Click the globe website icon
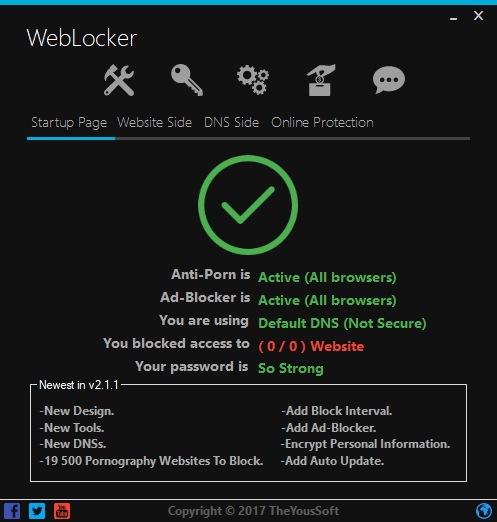This screenshot has width=497, height=522. click(484, 511)
